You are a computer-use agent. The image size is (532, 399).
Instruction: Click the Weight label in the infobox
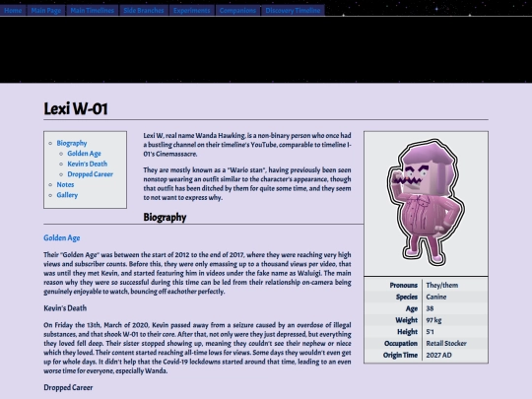tap(407, 320)
